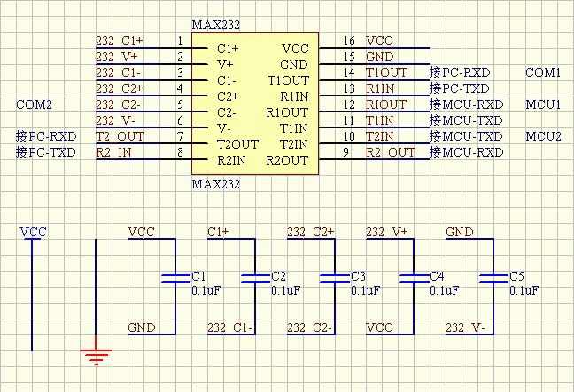Click net label 'R1IN' at pin 13
574x392 pixels.
click(380, 88)
